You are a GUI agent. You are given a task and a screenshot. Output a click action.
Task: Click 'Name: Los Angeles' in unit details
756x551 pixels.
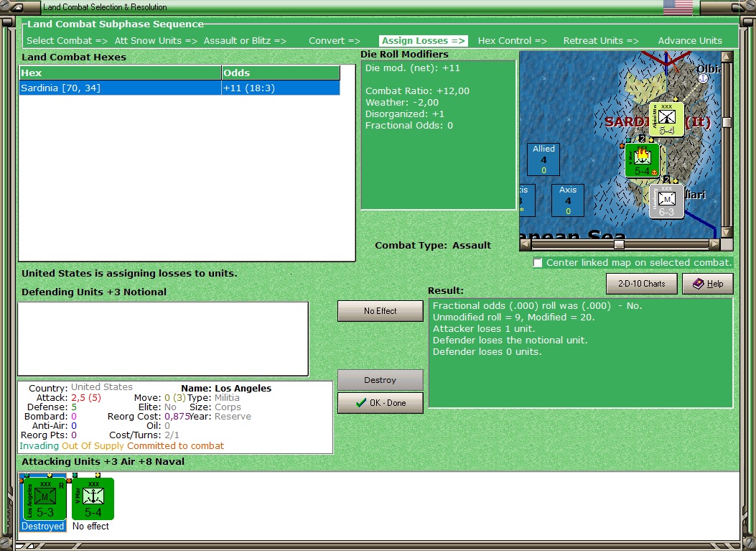point(226,388)
